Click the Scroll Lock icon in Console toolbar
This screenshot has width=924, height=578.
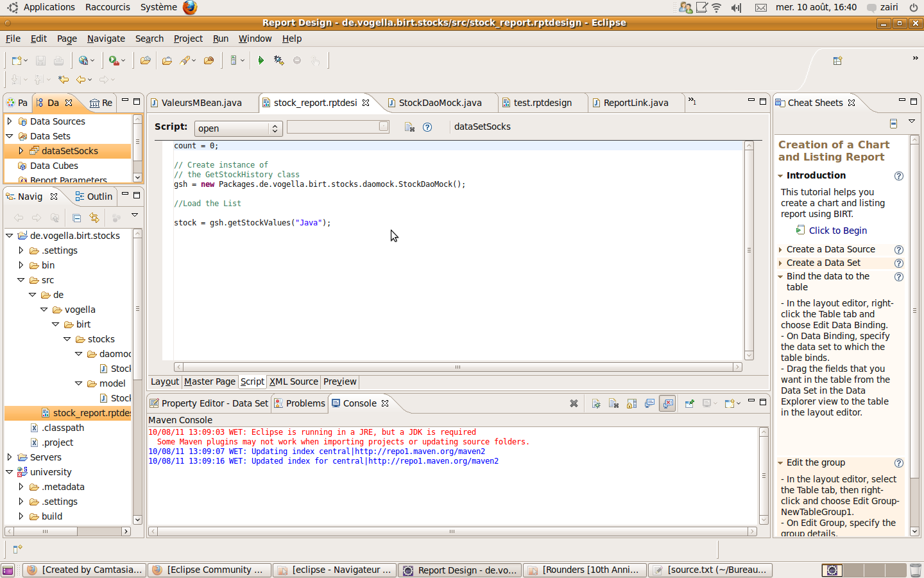[x=631, y=403]
